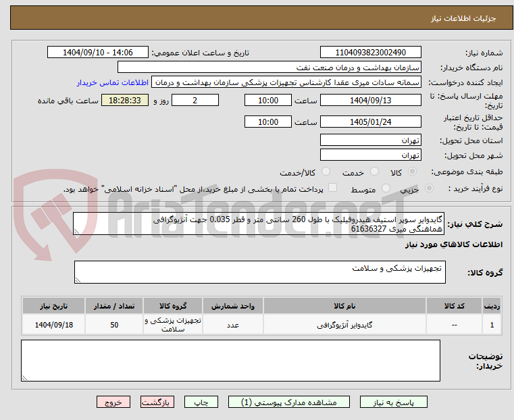Viewport: 514px width, 420px height.
Task: Click the گروه کالا text area
Action: point(259,272)
